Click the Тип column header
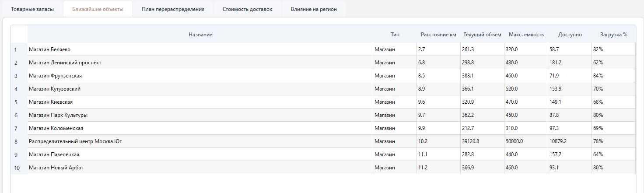 [395, 35]
